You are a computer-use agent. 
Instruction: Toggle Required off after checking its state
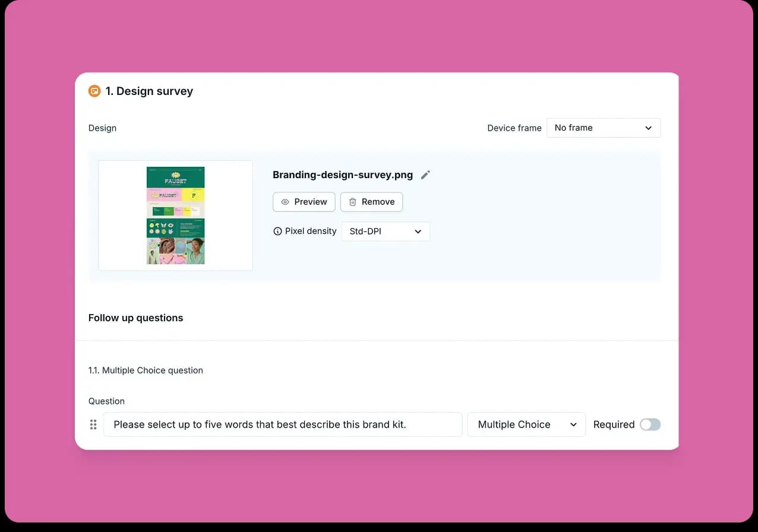[x=650, y=425]
